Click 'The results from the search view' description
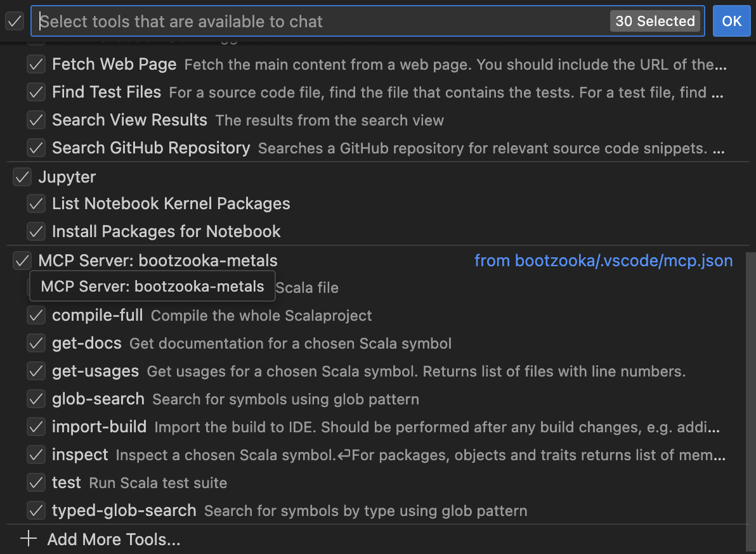Viewport: 756px width, 554px height. 329,120
